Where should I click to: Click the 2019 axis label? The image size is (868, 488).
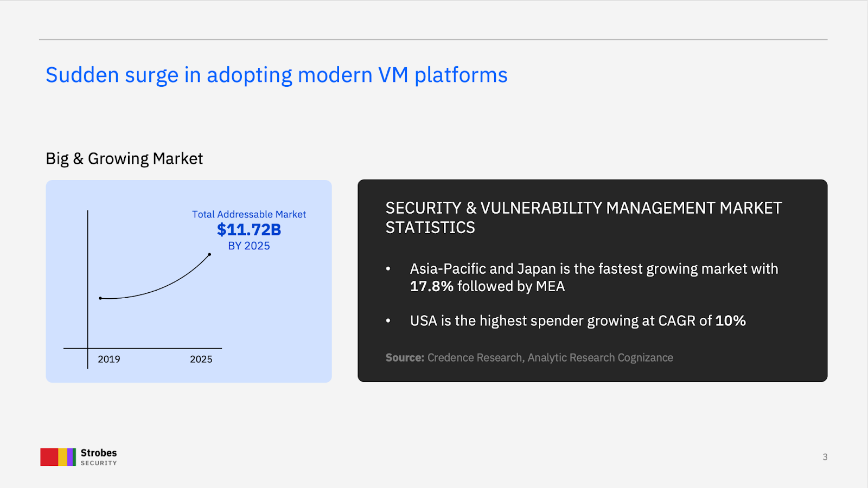pos(109,359)
